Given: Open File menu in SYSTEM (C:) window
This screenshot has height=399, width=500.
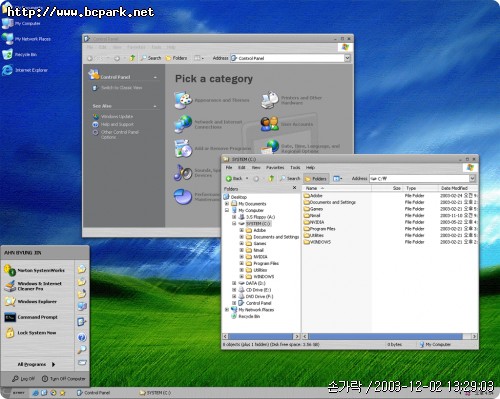Looking at the screenshot, I should pos(229,167).
